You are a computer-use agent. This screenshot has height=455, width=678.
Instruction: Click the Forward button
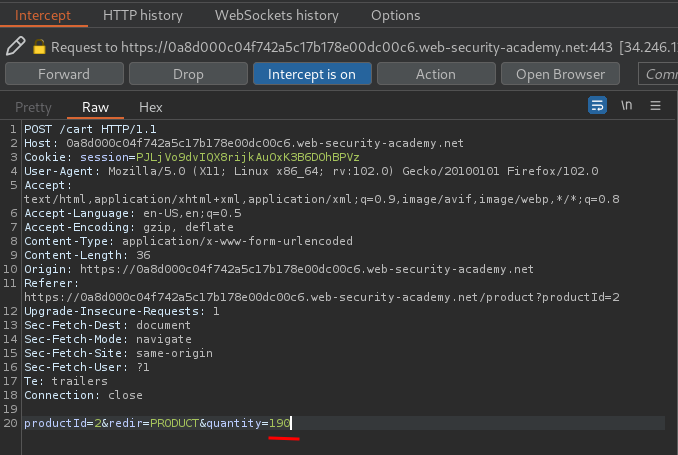pyautogui.click(x=64, y=74)
